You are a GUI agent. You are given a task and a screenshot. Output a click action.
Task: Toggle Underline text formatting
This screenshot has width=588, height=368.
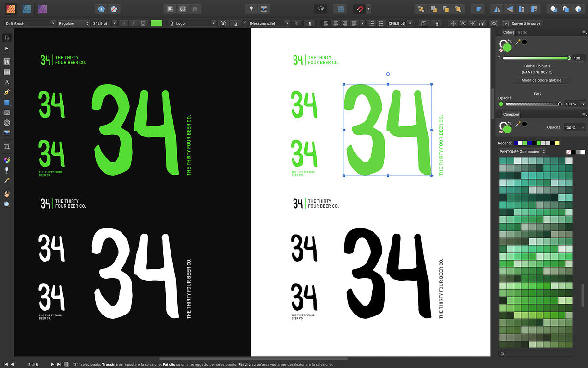143,23
